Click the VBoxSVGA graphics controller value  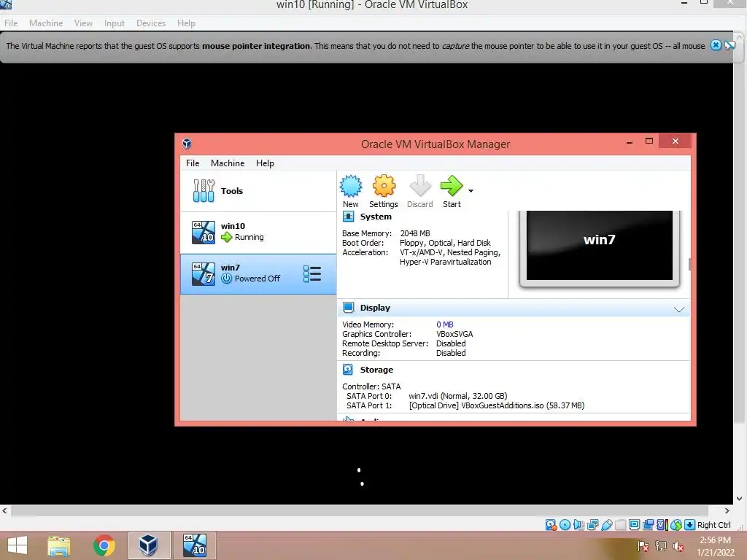coord(454,334)
